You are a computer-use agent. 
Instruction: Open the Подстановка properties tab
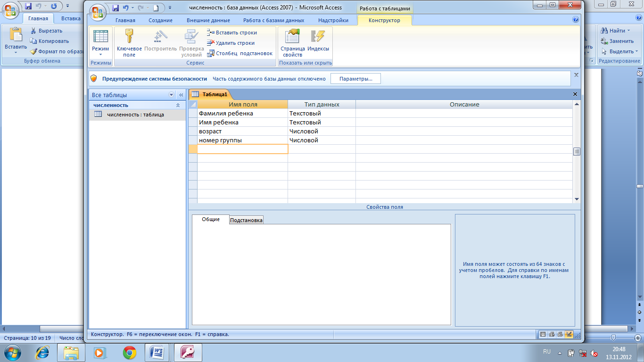point(247,220)
